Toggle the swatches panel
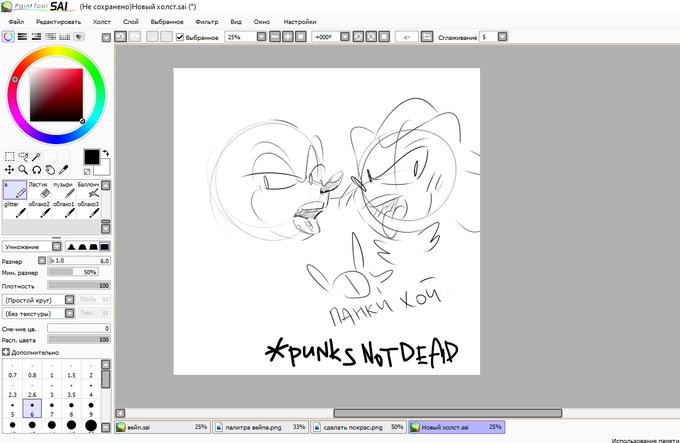The height and width of the screenshot is (443, 680). (x=65, y=36)
